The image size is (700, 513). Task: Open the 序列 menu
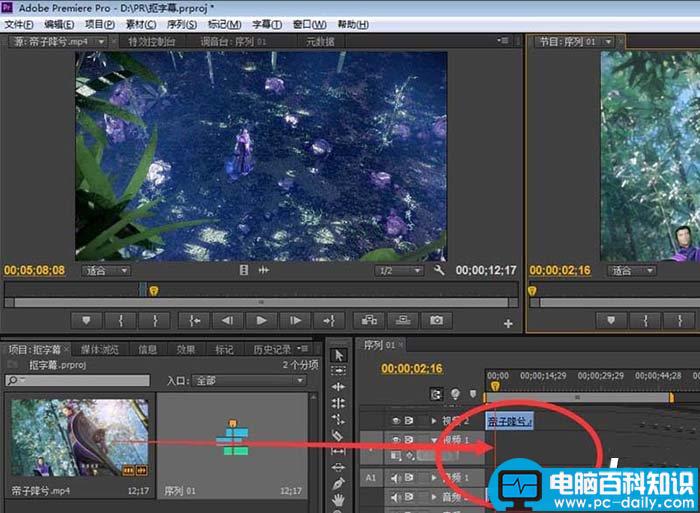[x=182, y=25]
